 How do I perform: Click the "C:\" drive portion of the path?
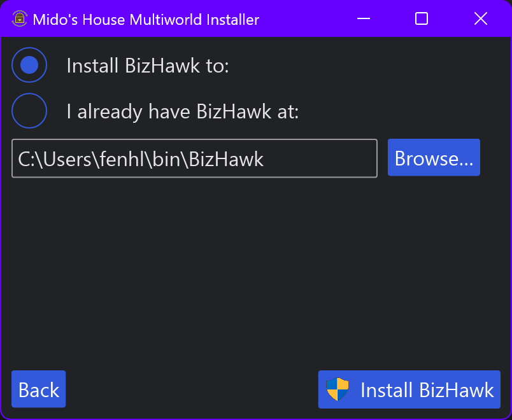(x=28, y=159)
